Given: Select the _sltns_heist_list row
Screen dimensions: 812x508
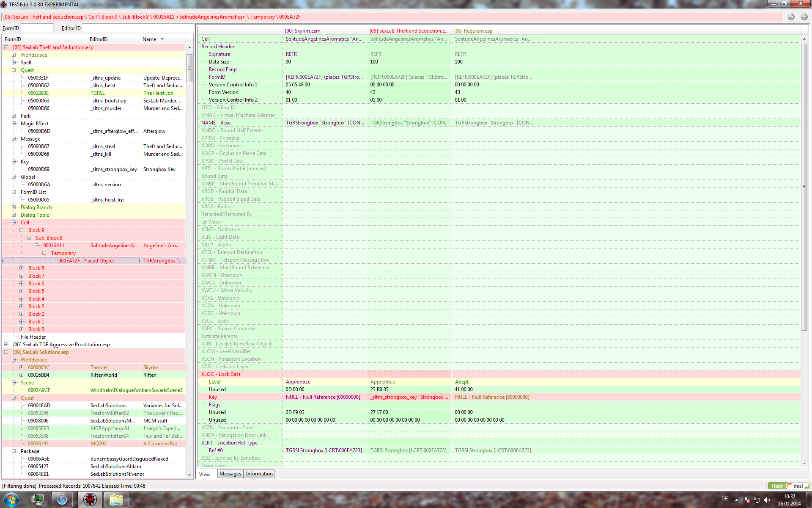Looking at the screenshot, I should 94,200.
